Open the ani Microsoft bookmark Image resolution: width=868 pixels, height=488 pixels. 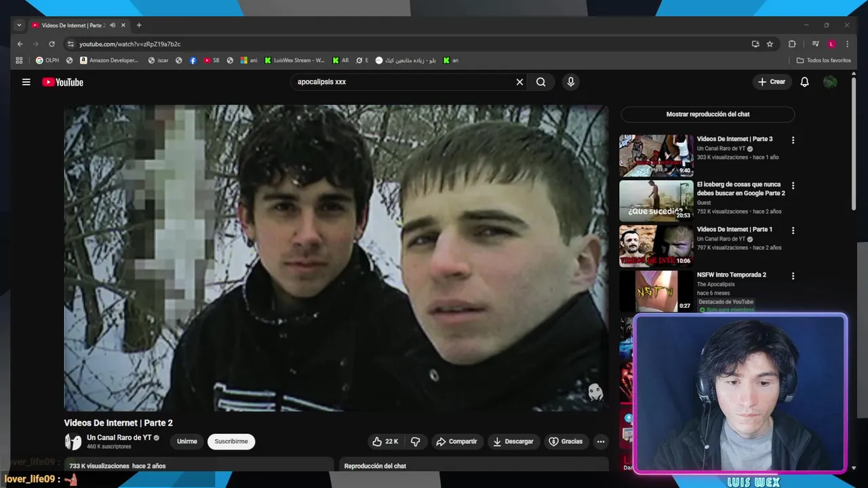(249, 60)
